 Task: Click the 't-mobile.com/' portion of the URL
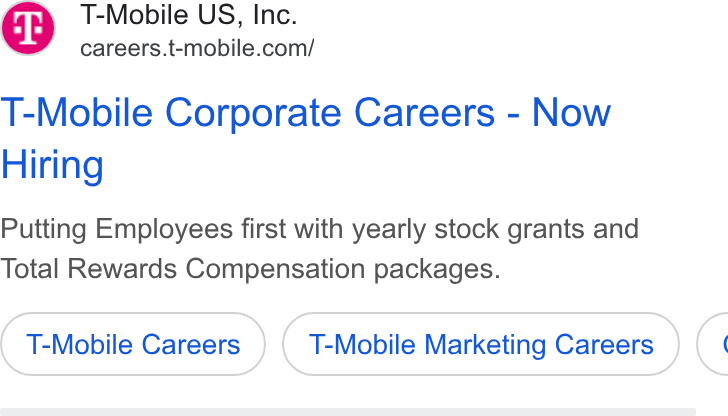coord(241,48)
